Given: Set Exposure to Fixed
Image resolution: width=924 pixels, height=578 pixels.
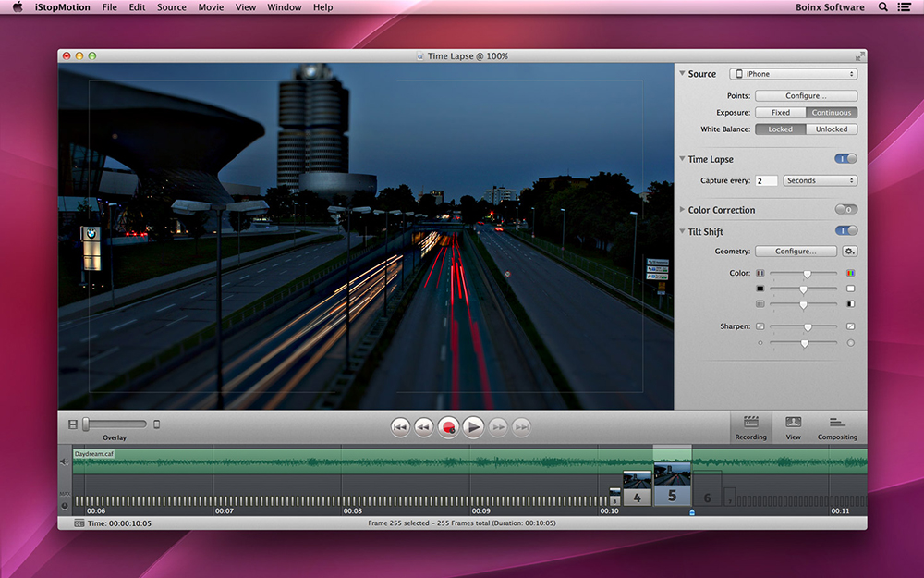Looking at the screenshot, I should [781, 113].
